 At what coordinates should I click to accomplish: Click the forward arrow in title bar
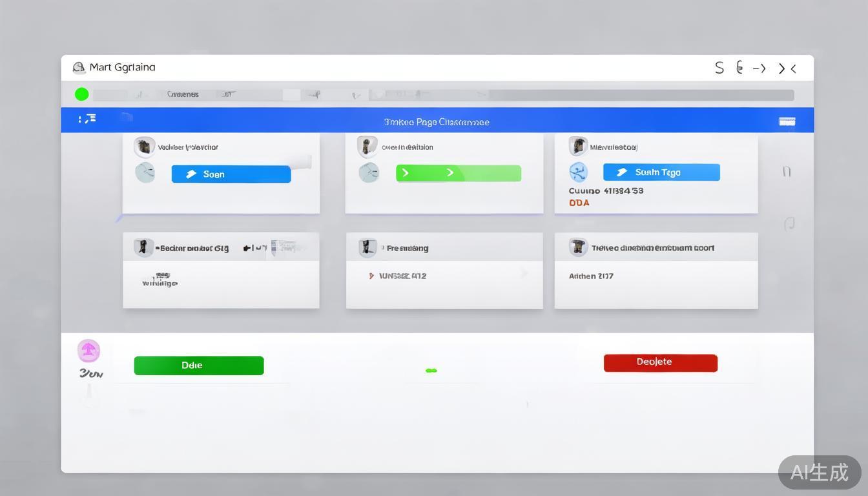tap(759, 68)
